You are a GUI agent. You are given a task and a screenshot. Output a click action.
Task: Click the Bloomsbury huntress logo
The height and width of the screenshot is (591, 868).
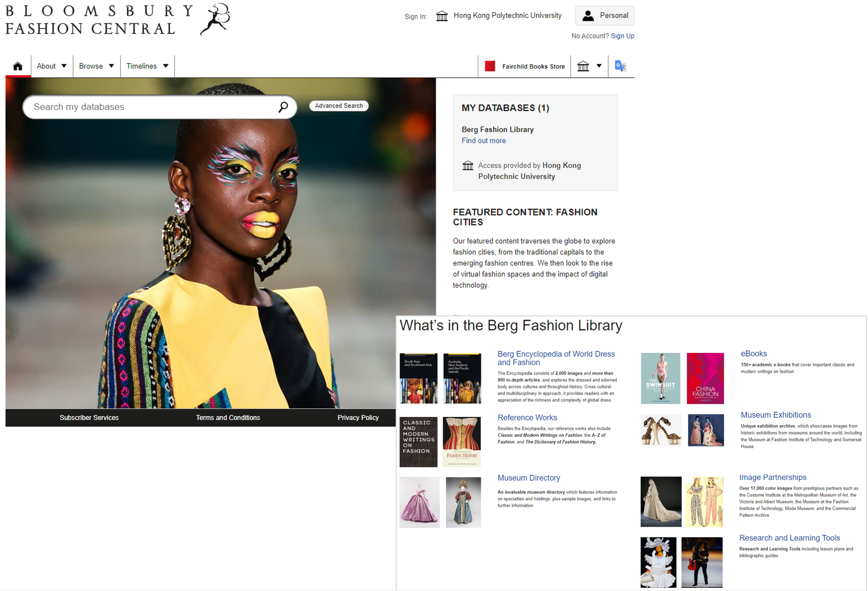coord(216,19)
